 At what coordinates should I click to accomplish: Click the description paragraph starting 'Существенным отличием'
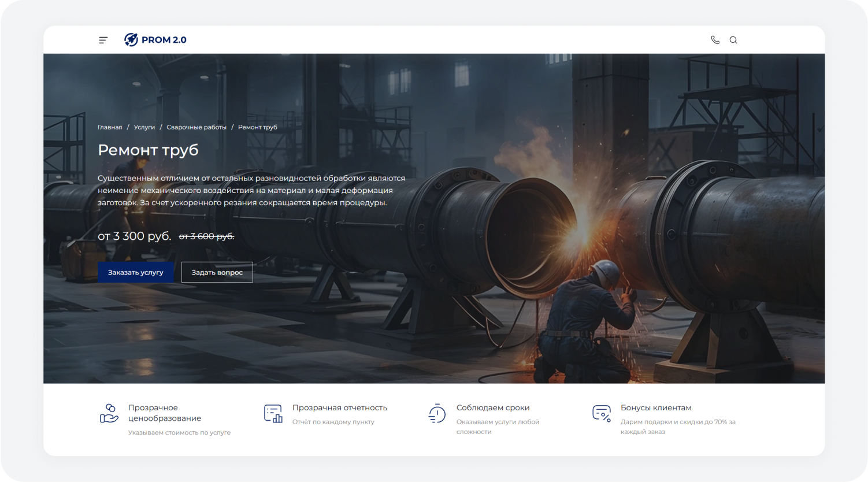[251, 190]
